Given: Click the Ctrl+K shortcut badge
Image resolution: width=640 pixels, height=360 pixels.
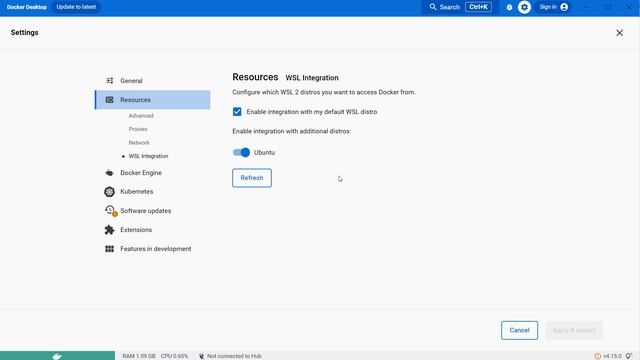Looking at the screenshot, I should coord(478,7).
